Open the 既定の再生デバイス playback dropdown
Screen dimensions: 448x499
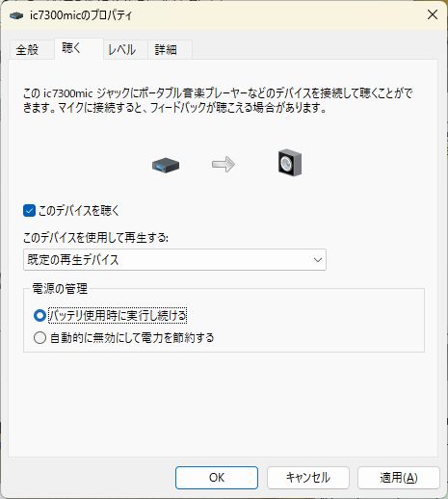tap(174, 259)
